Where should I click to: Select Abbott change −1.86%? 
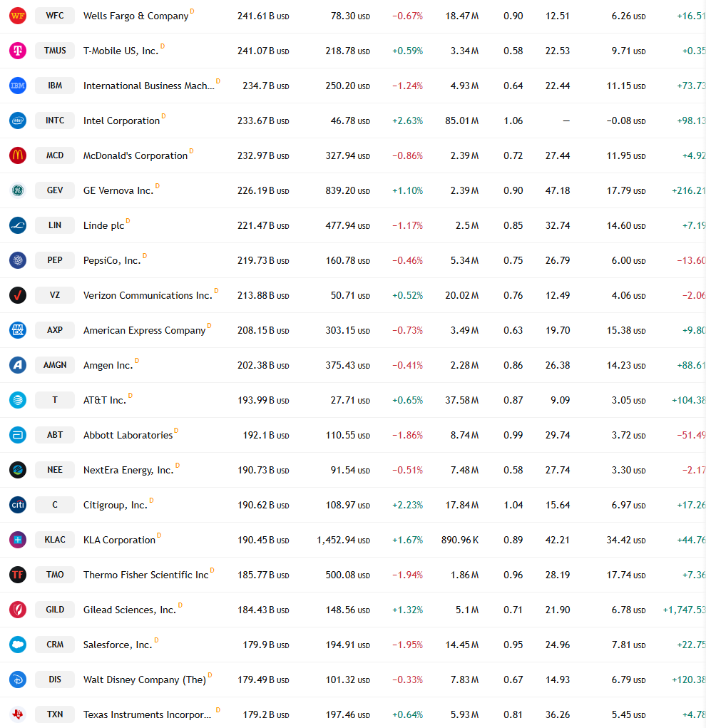point(407,436)
